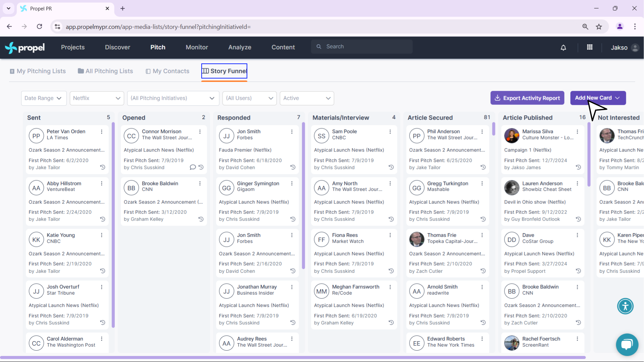View history icon on Brooke Baldwin Opened card

click(x=201, y=219)
